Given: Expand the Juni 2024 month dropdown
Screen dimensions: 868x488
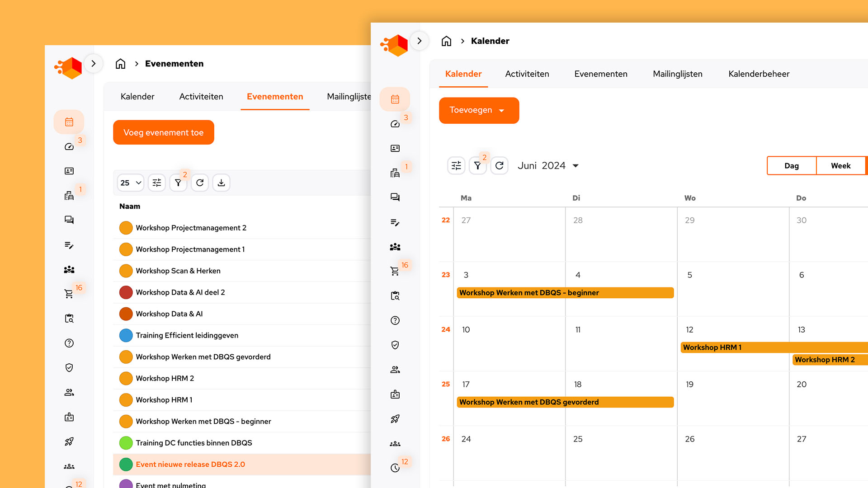Looking at the screenshot, I should [x=548, y=165].
